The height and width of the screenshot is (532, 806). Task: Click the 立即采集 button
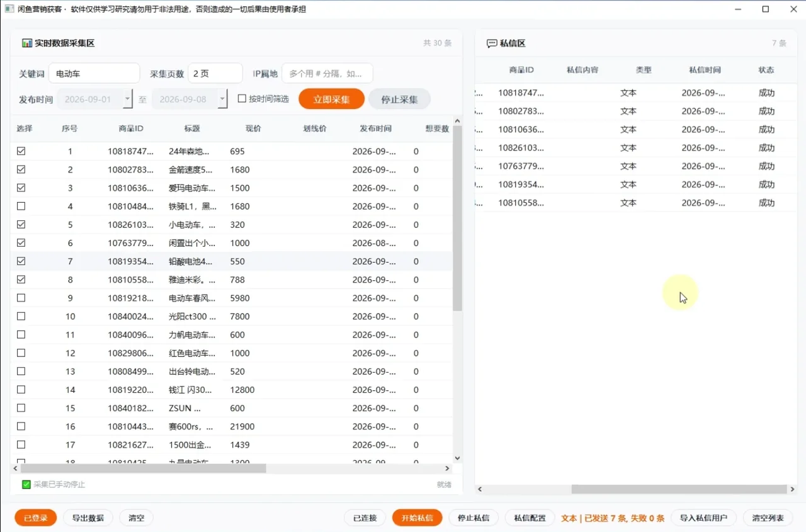point(332,99)
